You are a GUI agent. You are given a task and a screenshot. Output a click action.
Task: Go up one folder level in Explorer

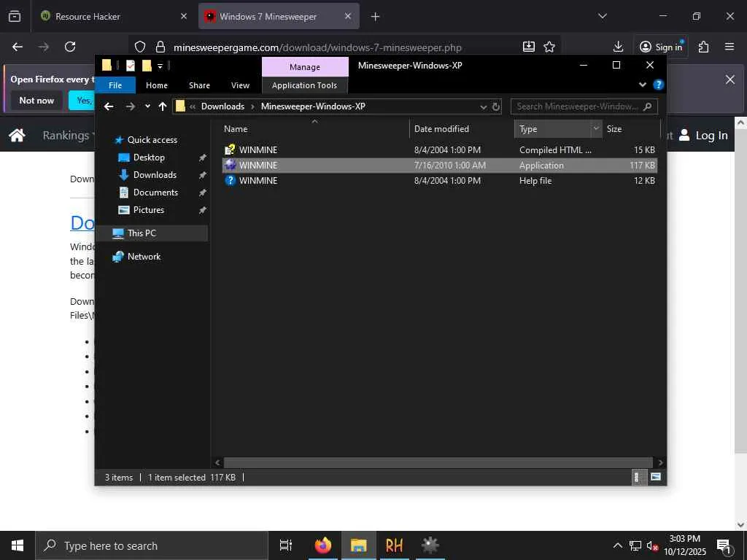[163, 106]
